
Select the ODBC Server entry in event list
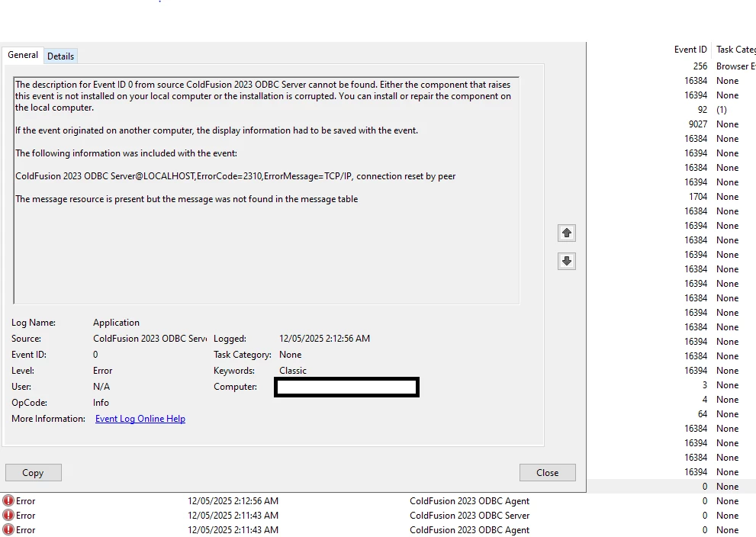pyautogui.click(x=378, y=516)
